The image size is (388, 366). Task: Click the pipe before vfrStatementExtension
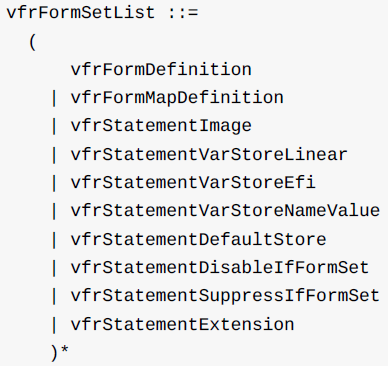[x=54, y=325]
